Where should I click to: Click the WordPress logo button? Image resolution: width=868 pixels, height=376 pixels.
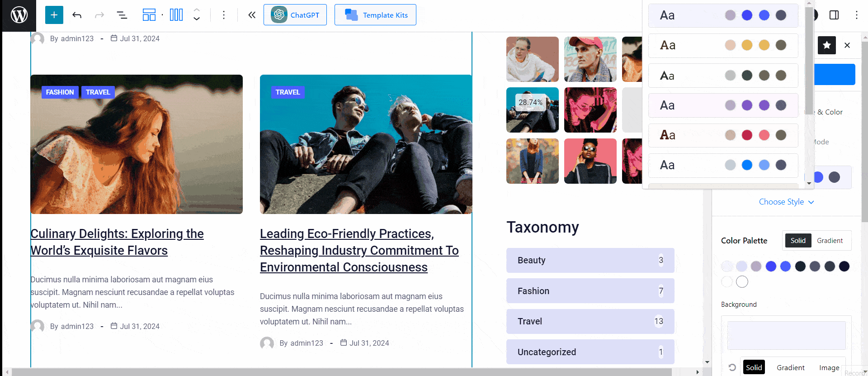19,15
